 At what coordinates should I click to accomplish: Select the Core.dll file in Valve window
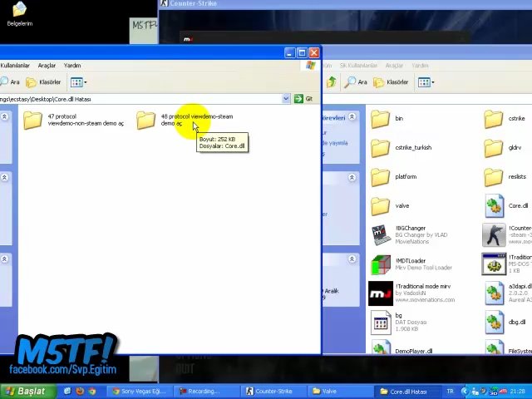[x=494, y=206]
